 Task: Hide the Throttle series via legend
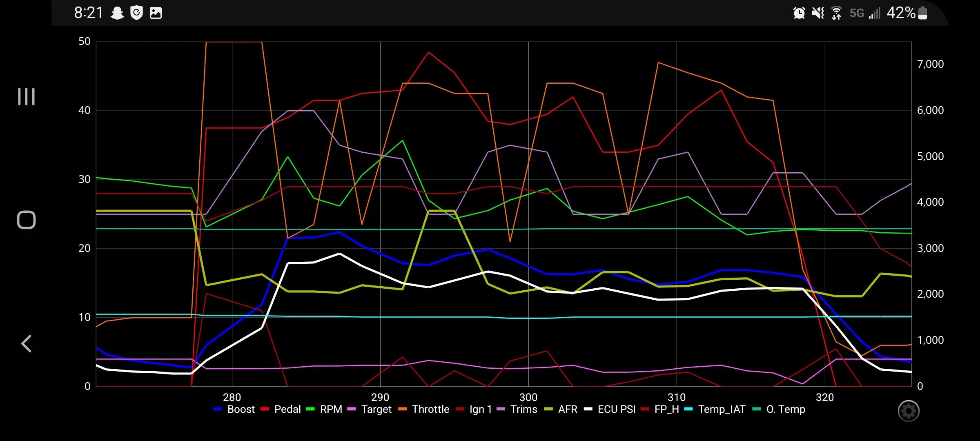(424, 409)
